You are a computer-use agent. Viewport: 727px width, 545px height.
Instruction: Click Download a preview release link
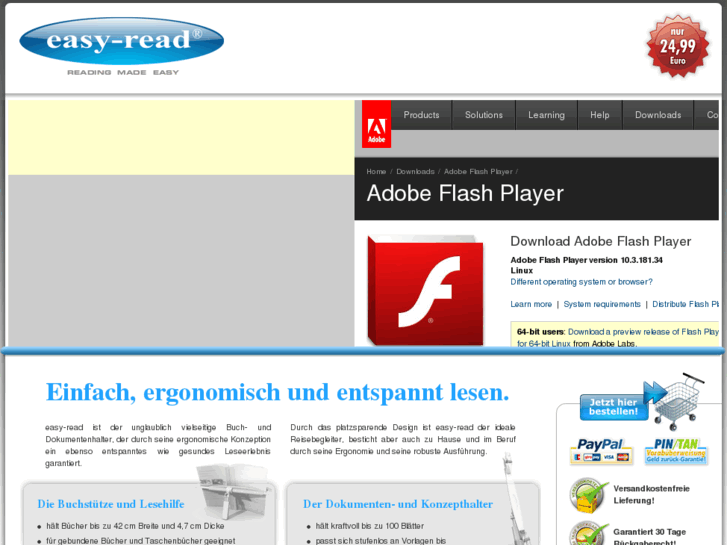coord(643,332)
